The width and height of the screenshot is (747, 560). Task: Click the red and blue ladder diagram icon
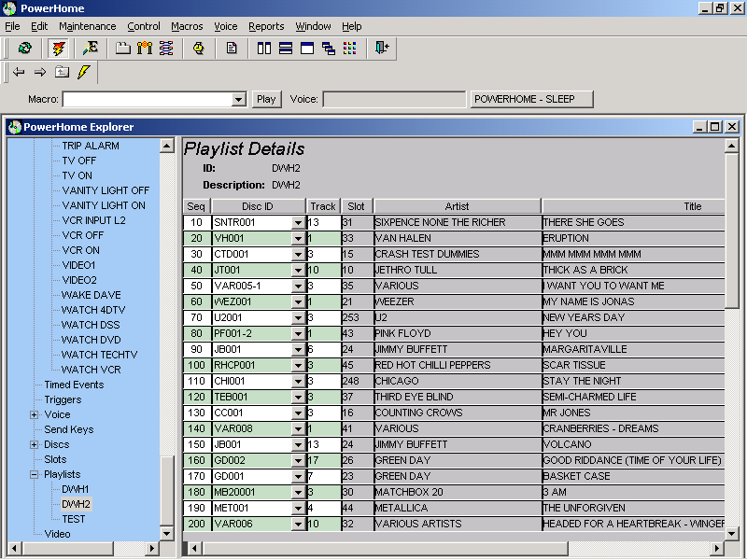(166, 49)
